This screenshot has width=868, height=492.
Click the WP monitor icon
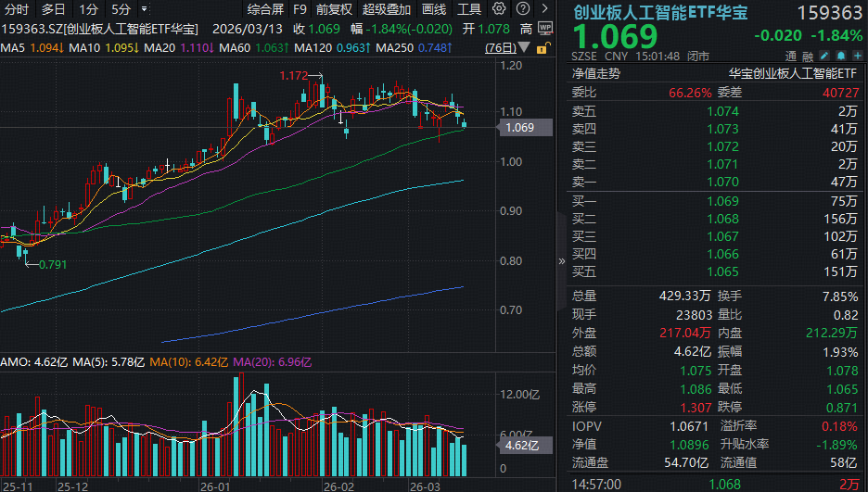544,28
